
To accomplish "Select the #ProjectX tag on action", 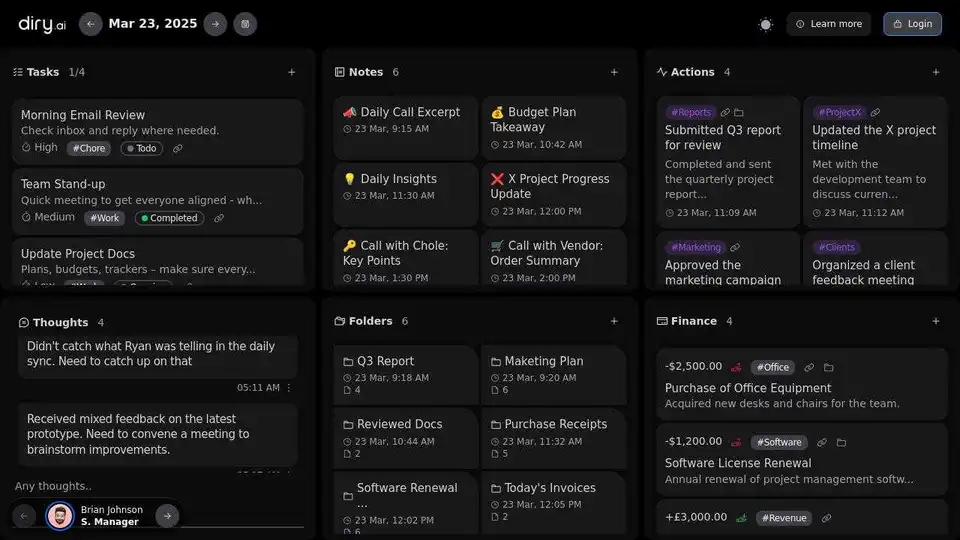I will [x=838, y=113].
